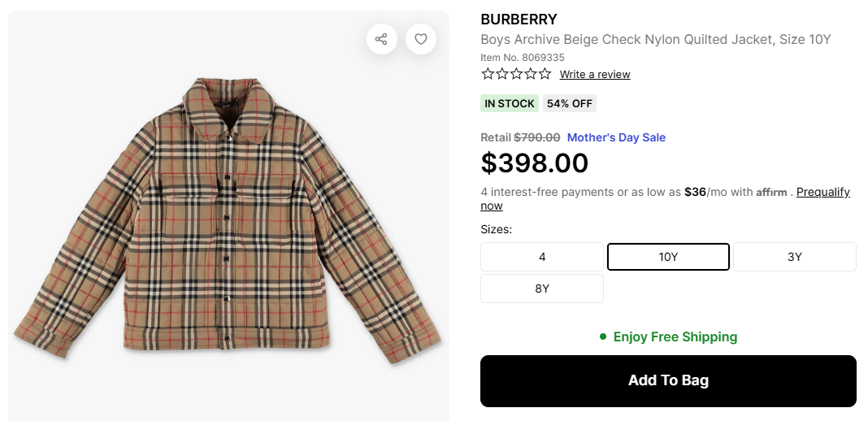Click the second rating star

click(502, 74)
